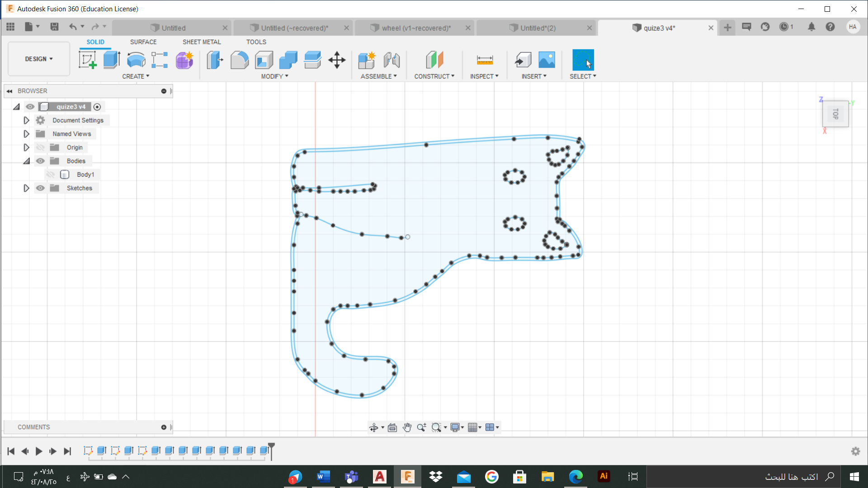Collapse the BROWSER panel arrows
The image size is (868, 488).
tap(9, 91)
